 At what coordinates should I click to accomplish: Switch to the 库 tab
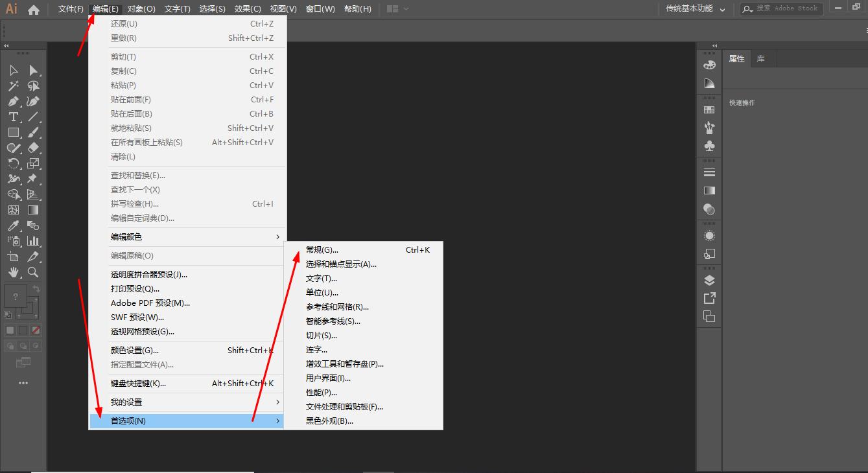761,58
